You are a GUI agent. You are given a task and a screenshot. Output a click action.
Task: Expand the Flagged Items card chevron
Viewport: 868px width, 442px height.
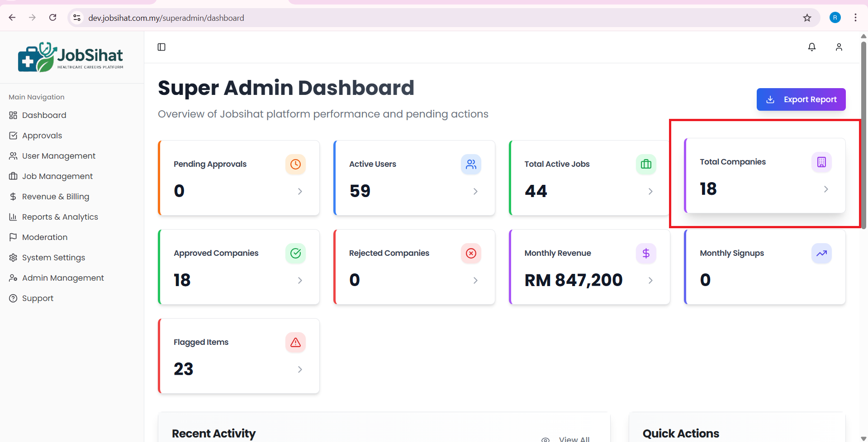click(x=300, y=370)
